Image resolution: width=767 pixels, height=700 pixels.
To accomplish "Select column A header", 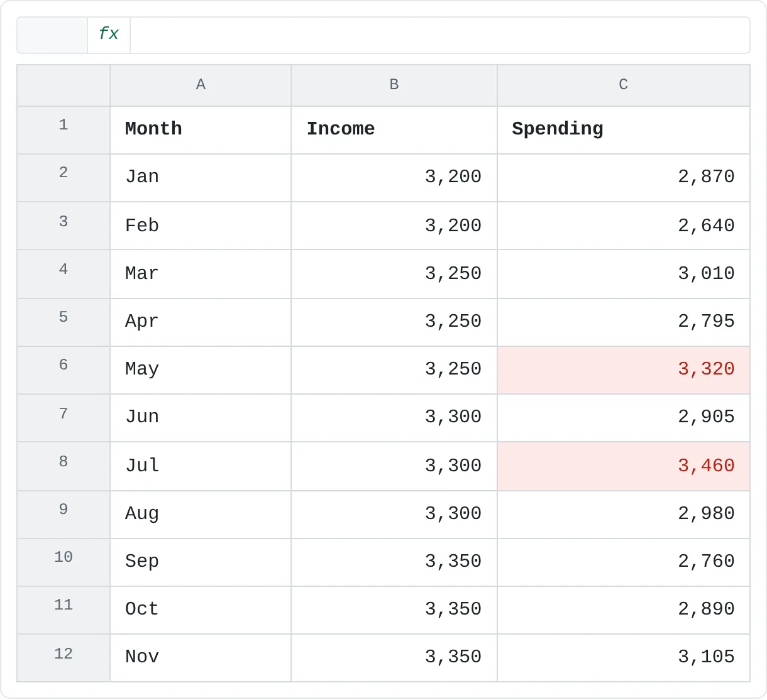I will 201,85.
